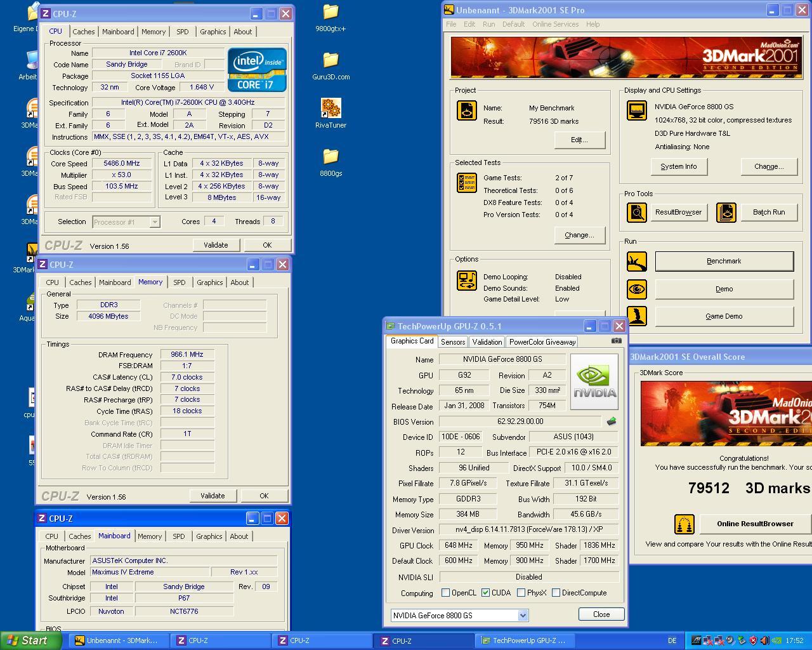
Task: Click the GPU-Z BIOS Version field
Action: coord(520,421)
